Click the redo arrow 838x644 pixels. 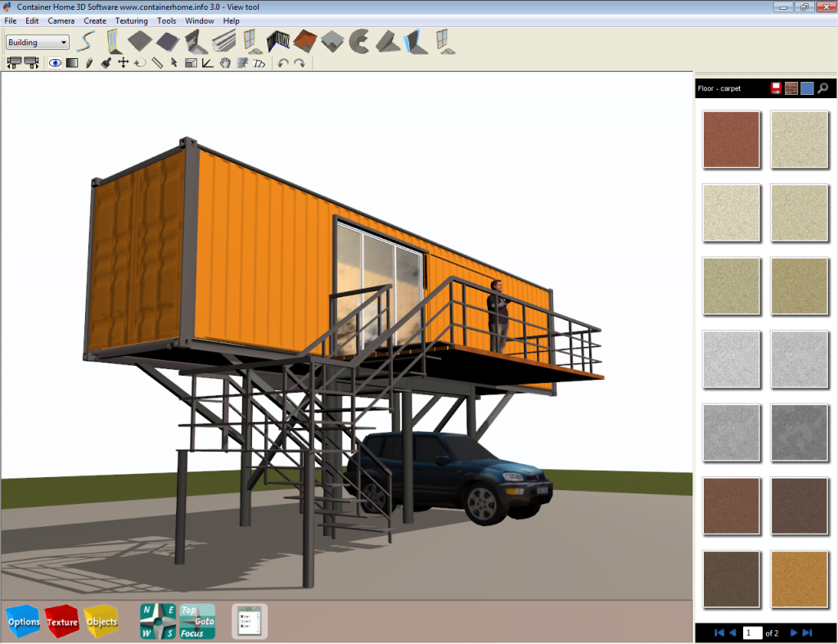point(300,63)
